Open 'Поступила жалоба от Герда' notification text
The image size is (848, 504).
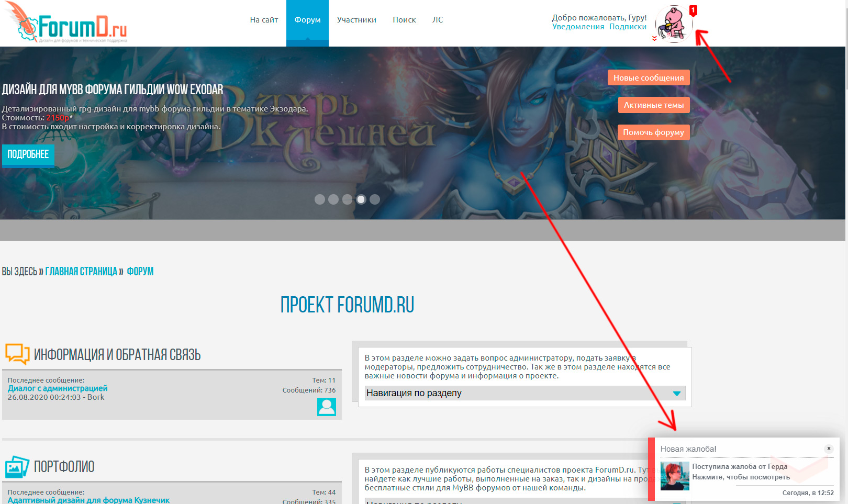coord(740,466)
